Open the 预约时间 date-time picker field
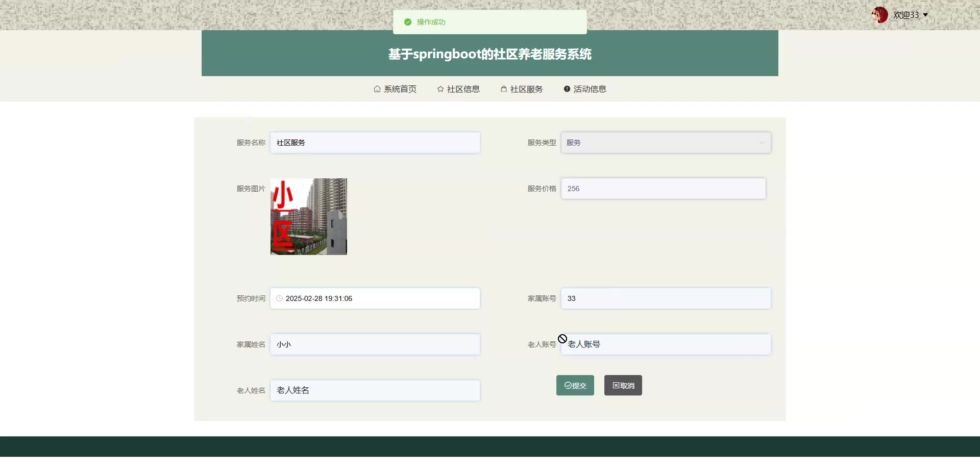 click(375, 298)
